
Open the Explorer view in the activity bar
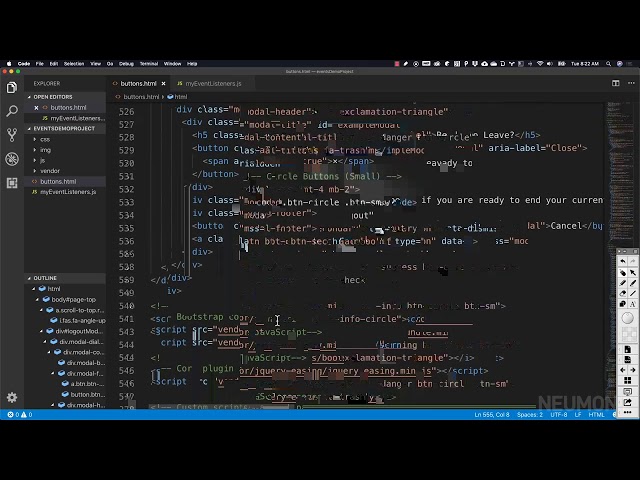12,87
